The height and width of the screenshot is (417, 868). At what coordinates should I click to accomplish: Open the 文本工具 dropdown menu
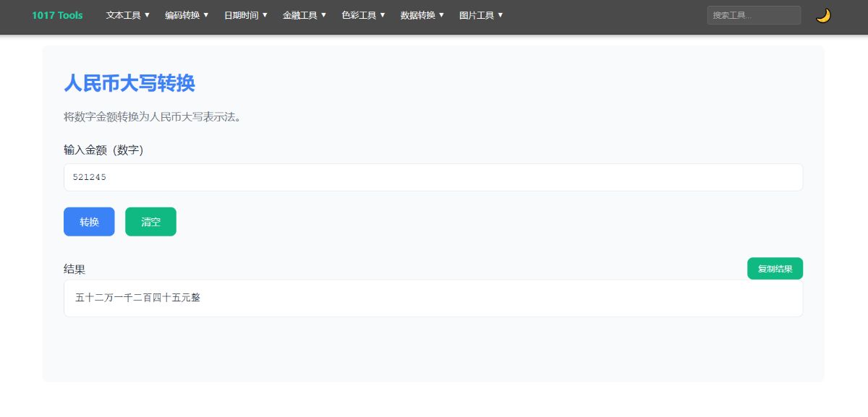[x=127, y=15]
